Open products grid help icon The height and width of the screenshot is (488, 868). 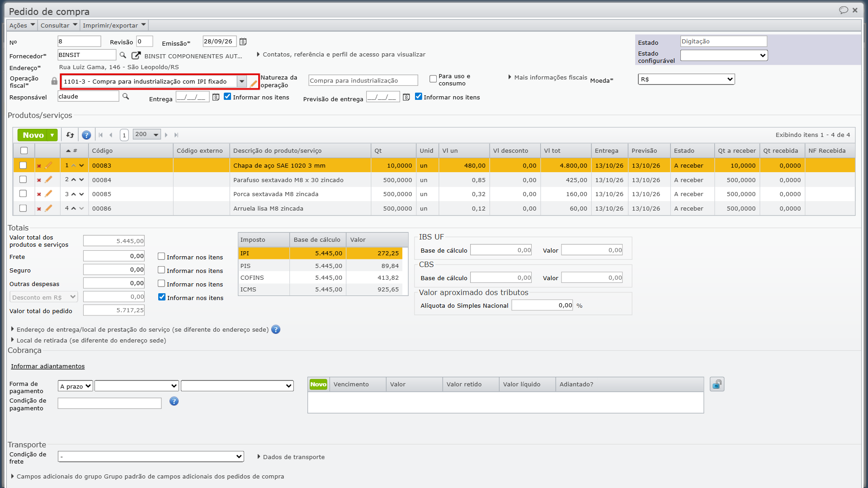click(86, 135)
